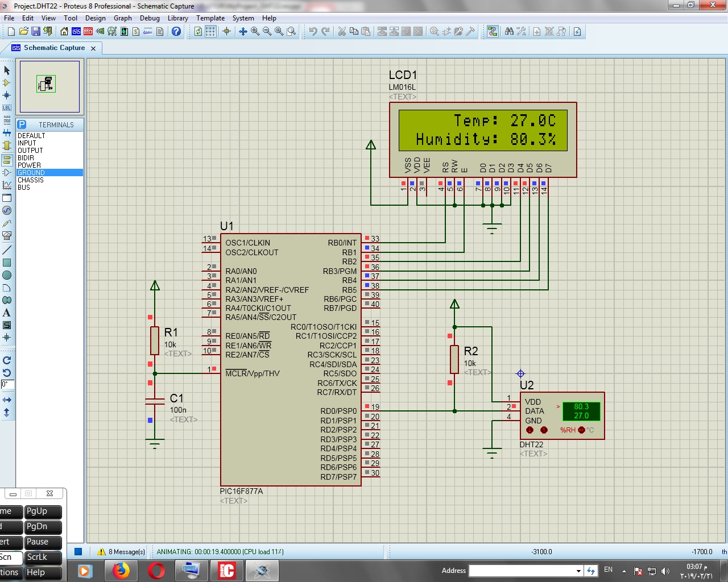Save the project with the floppy icon

pos(35,31)
